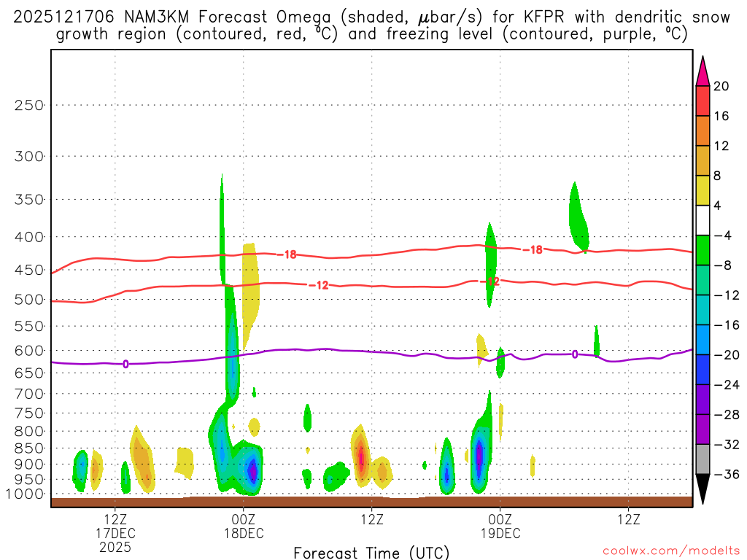Screen dimensions: 747x560
Task: Select the 950 pressure axis label
Action: pyautogui.click(x=29, y=480)
